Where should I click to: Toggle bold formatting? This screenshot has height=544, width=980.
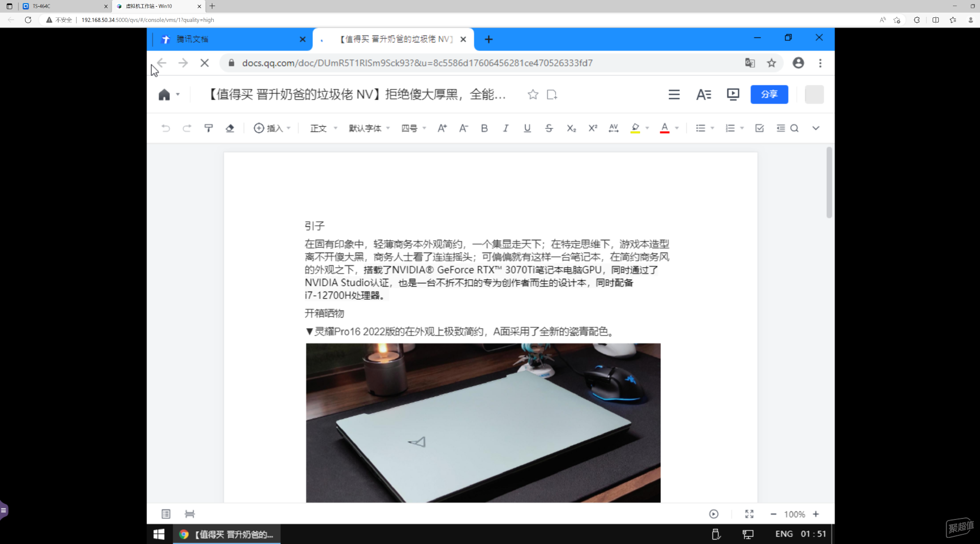pyautogui.click(x=484, y=128)
